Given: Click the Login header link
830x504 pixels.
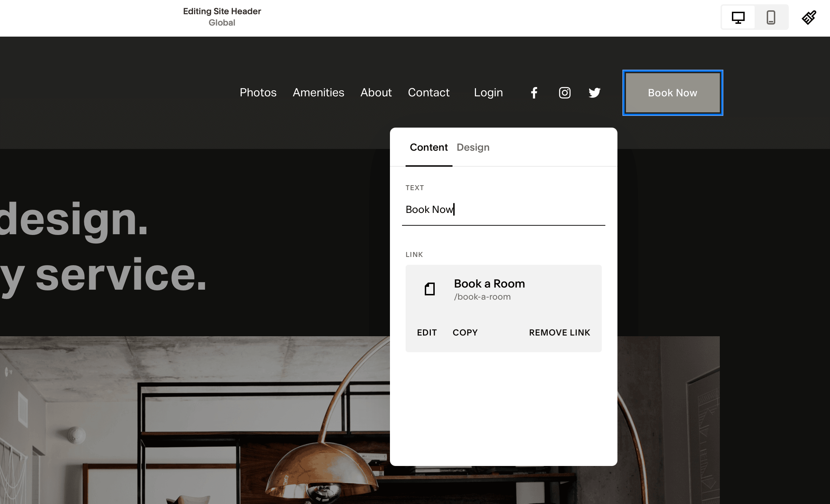Looking at the screenshot, I should point(488,92).
